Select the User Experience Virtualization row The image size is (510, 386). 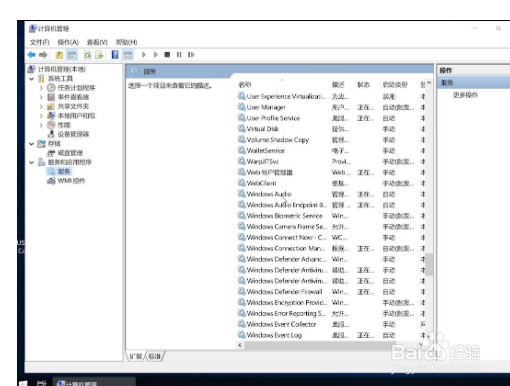[x=331, y=96]
